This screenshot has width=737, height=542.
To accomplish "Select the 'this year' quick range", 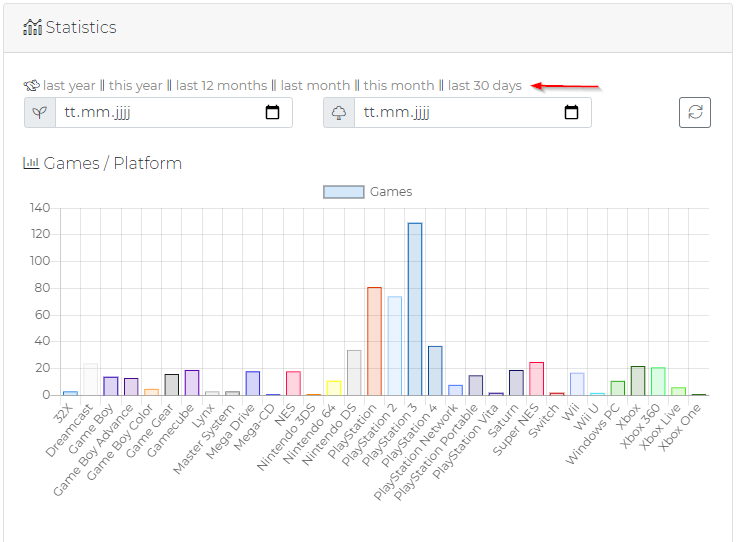I will pos(135,86).
